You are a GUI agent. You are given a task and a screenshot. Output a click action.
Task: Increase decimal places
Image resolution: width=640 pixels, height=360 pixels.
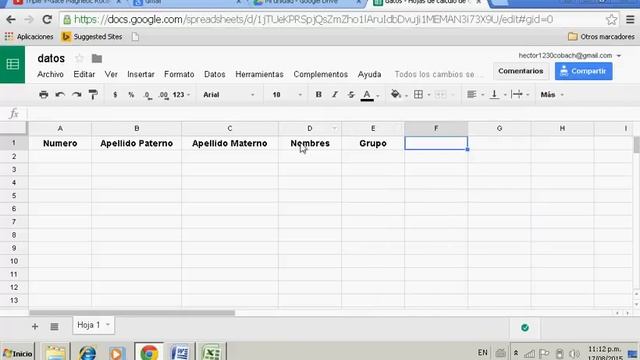(163, 95)
